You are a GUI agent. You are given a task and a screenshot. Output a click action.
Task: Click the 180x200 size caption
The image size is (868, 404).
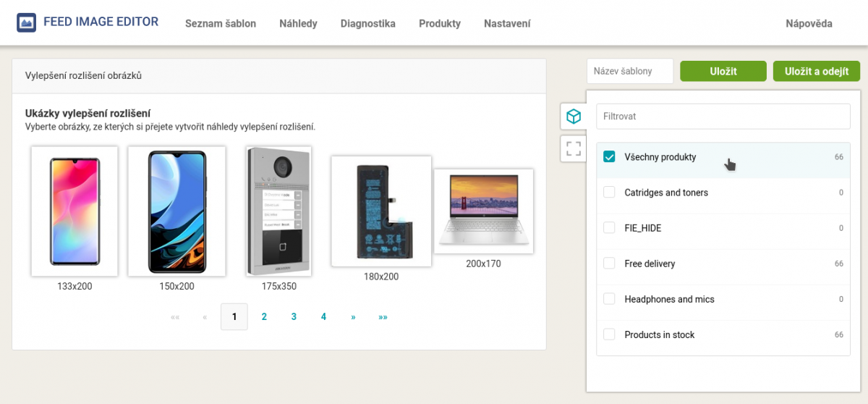click(381, 277)
